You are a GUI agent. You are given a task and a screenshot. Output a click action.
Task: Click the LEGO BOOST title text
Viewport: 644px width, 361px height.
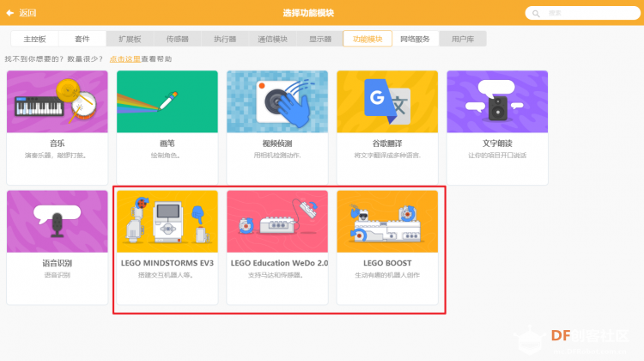[387, 263]
